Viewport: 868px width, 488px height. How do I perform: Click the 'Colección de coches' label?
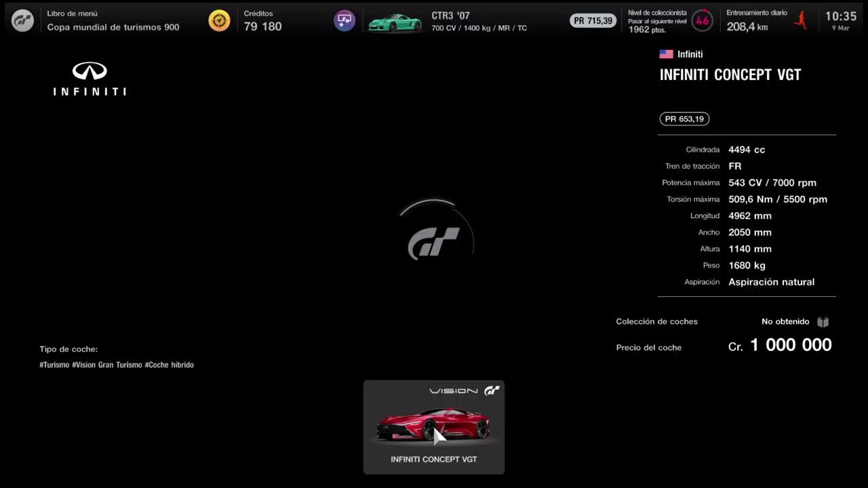tap(656, 322)
